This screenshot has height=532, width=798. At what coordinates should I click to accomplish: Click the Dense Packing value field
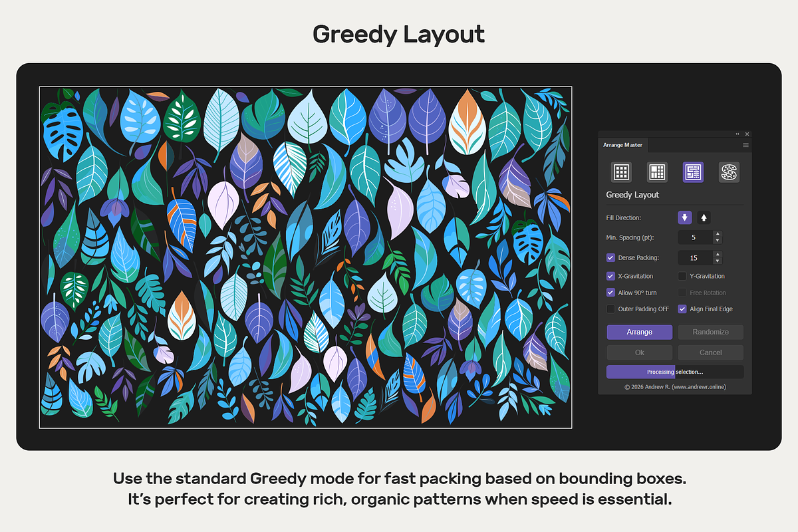click(694, 257)
